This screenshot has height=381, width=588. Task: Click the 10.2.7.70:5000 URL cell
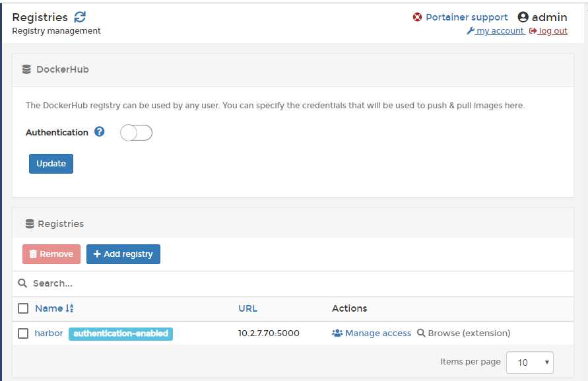[x=269, y=333]
